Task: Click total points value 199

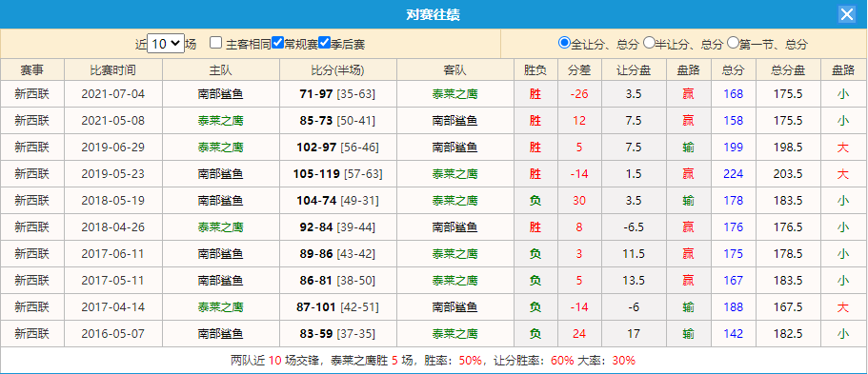Action: (x=733, y=148)
